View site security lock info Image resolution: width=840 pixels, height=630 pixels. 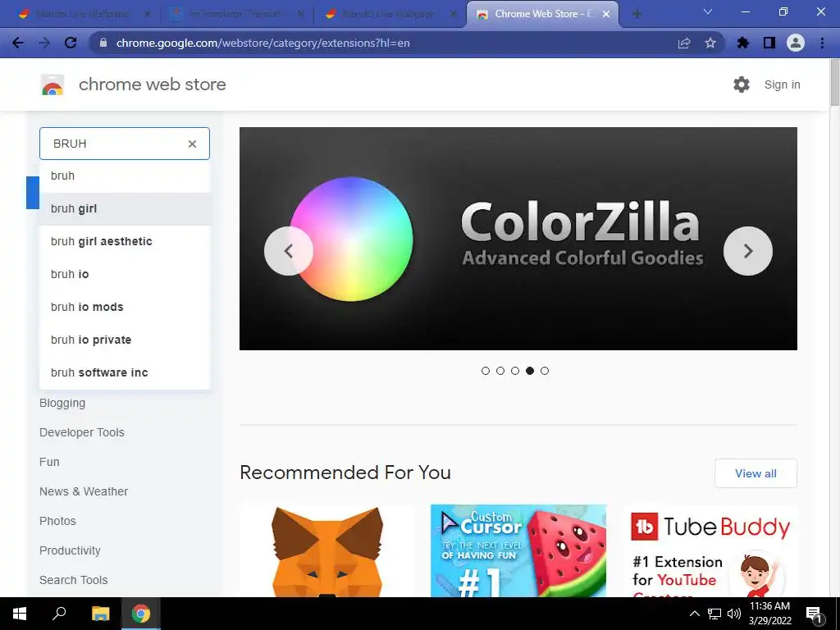pyautogui.click(x=104, y=43)
